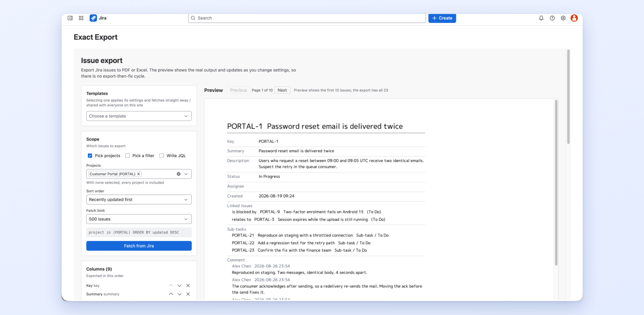Click the Previous preview page button
This screenshot has height=315, width=644.
pos(238,90)
